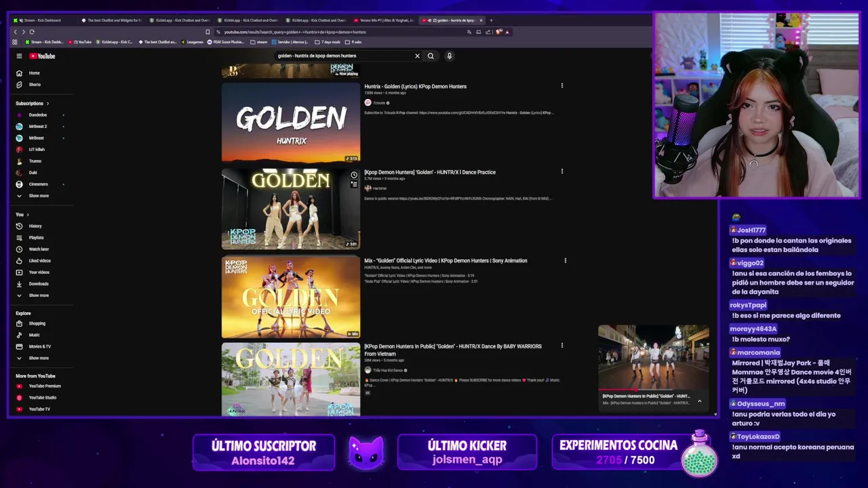
Task: Bookmark this page from the address bar
Action: pos(208,32)
